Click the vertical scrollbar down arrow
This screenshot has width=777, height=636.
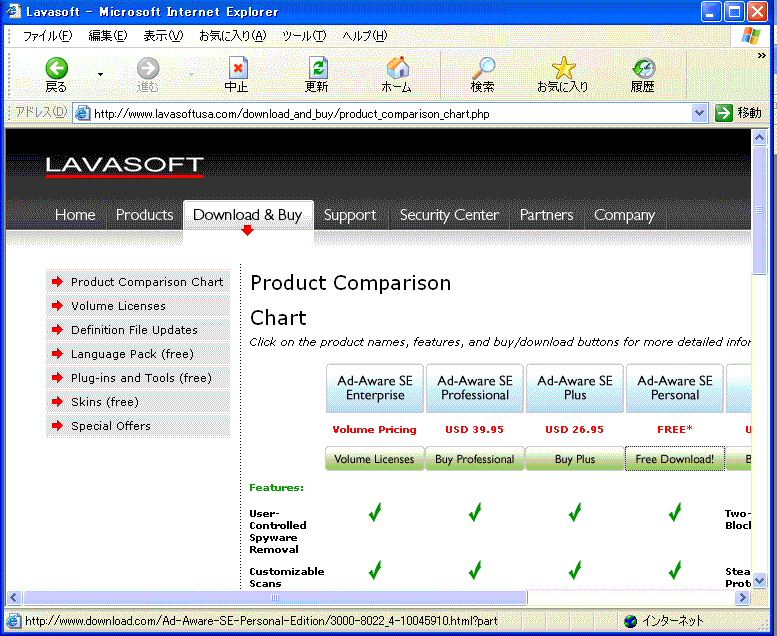(759, 579)
